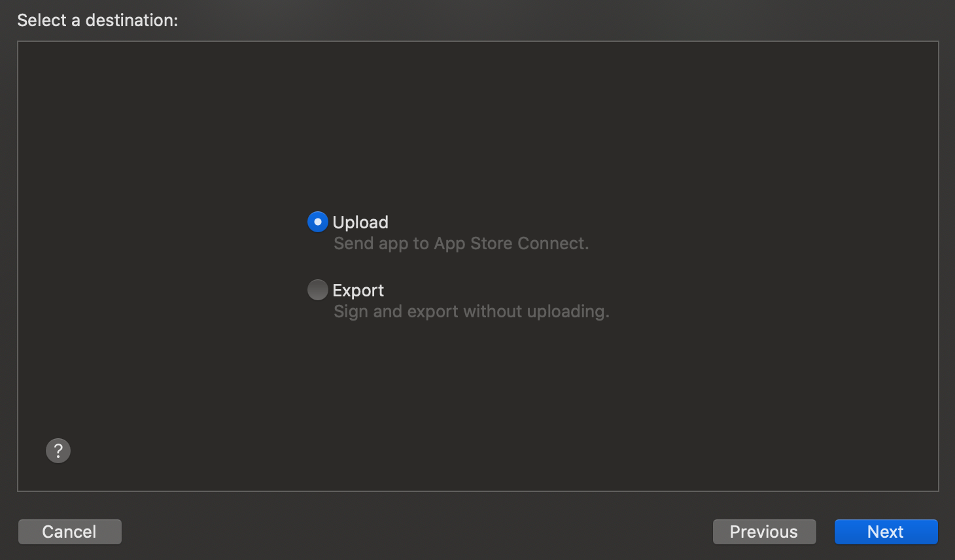This screenshot has height=560, width=955.
Task: Click the gray unselected radio circle
Action: pos(318,290)
